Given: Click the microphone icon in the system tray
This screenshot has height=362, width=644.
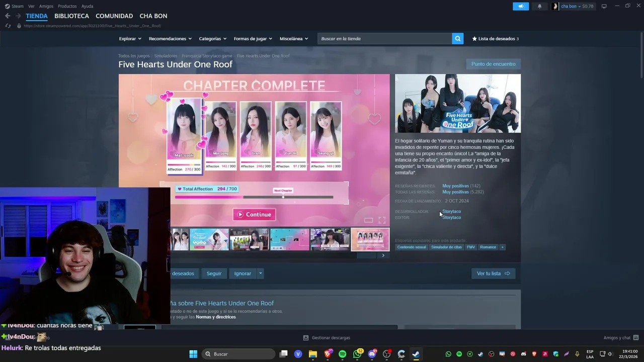Looking at the screenshot, I should pos(577,354).
